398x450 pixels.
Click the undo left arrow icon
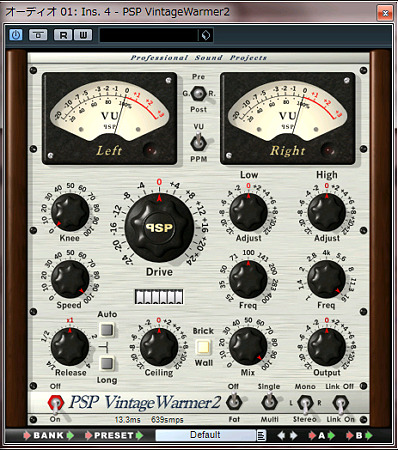[x=281, y=435]
